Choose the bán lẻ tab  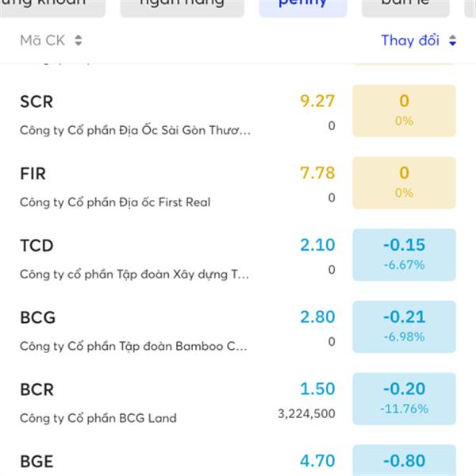pyautogui.click(x=403, y=6)
